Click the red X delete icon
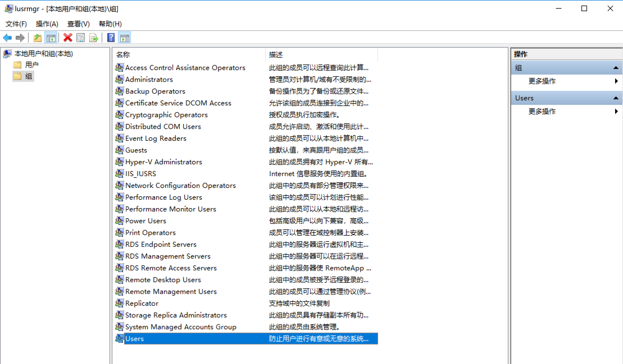The width and height of the screenshot is (623, 364). (68, 38)
